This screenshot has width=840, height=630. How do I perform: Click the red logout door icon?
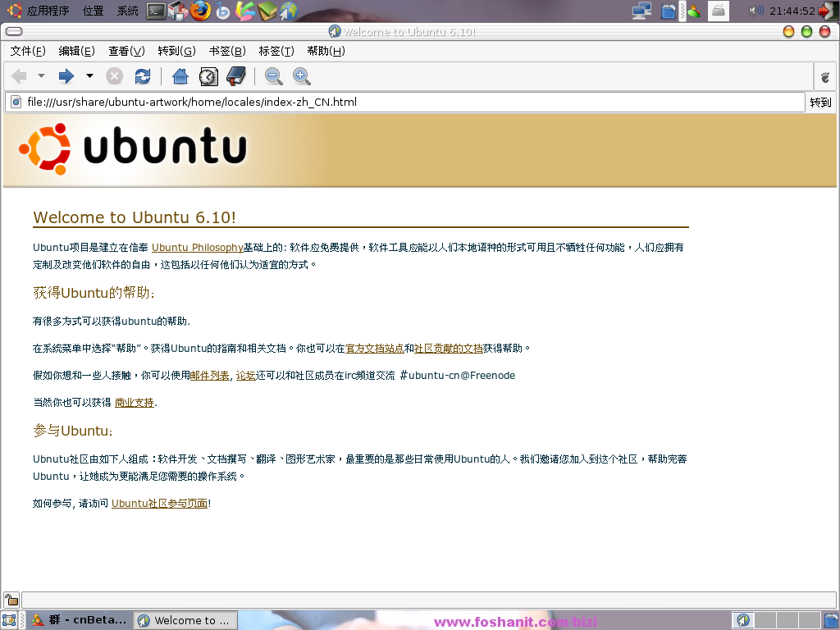(828, 11)
